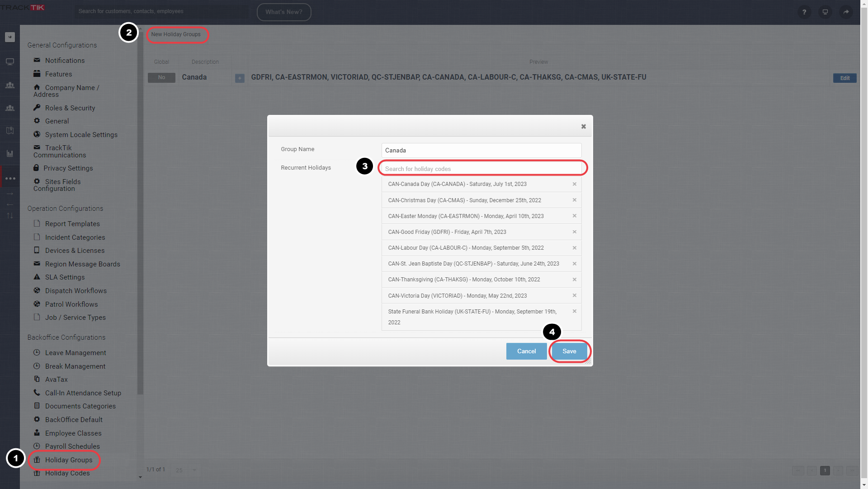Remove CAN-St. Jean Baptiste Day holiday
The width and height of the screenshot is (868, 489).
[x=575, y=264]
